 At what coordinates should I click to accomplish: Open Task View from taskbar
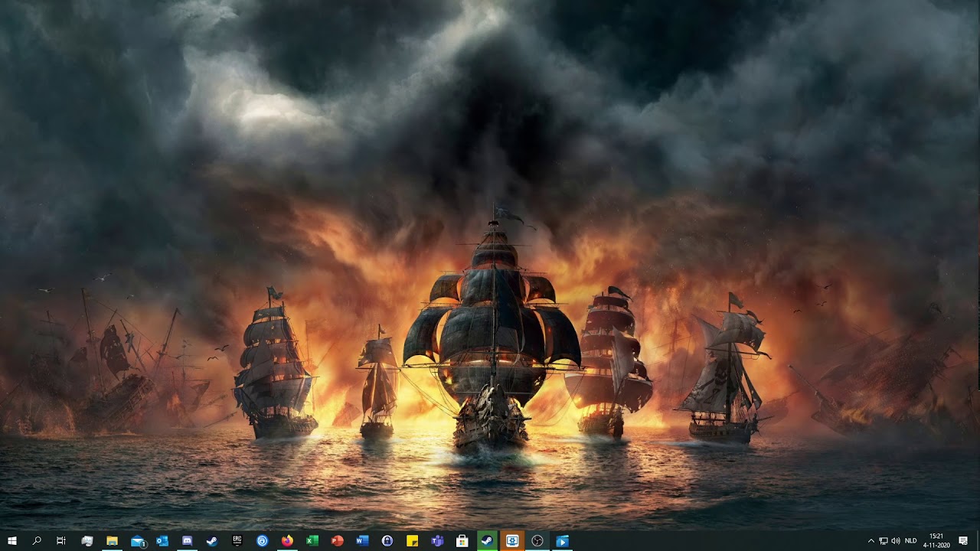pos(61,541)
